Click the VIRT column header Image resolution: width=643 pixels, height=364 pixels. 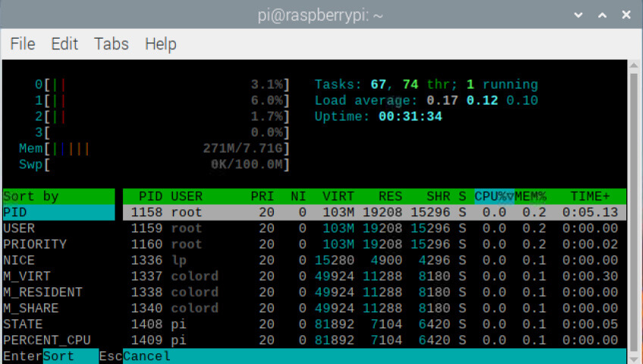[x=338, y=196]
